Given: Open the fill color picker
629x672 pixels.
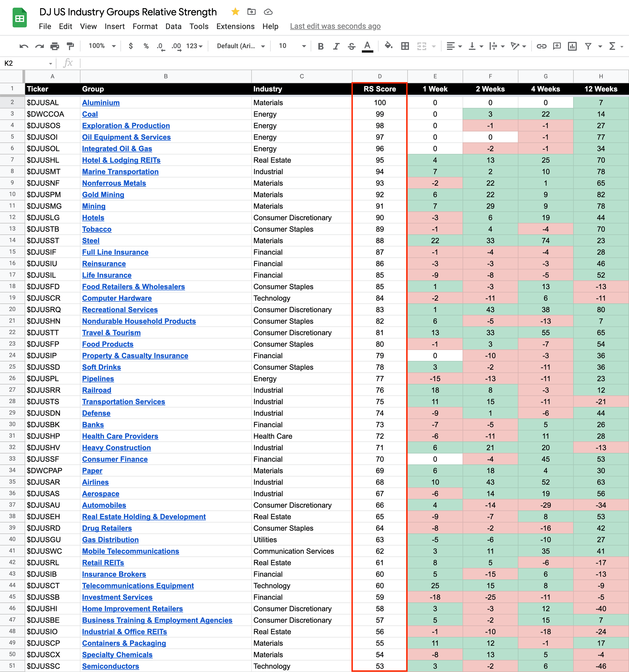Looking at the screenshot, I should tap(388, 46).
